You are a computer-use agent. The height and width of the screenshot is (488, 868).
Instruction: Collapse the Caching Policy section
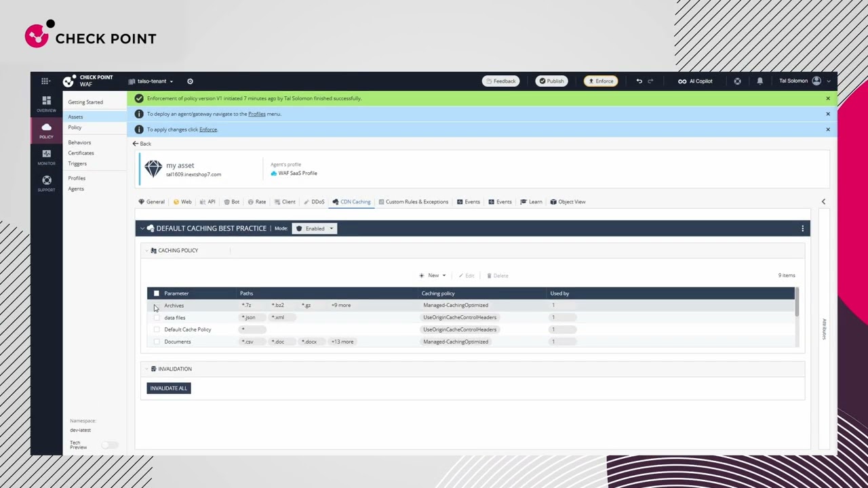(x=146, y=251)
